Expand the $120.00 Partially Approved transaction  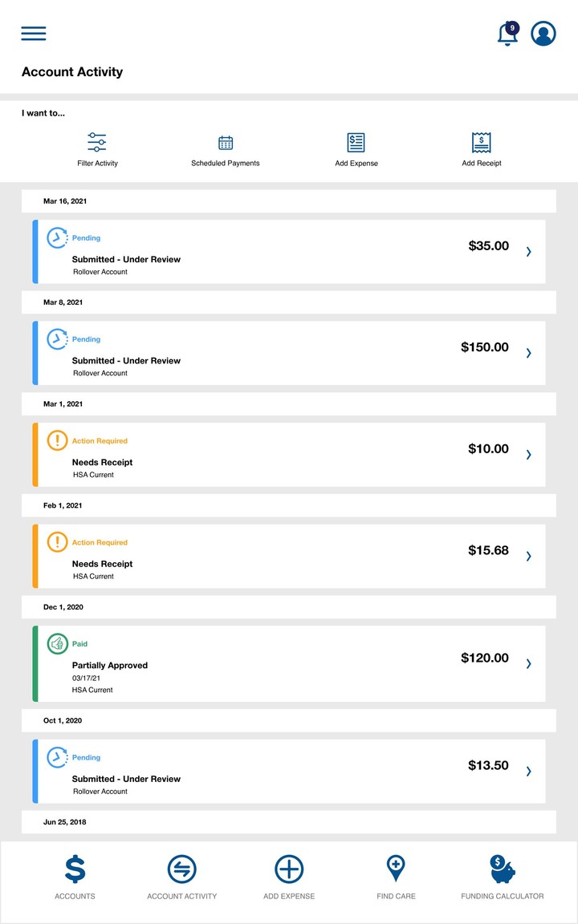[528, 663]
